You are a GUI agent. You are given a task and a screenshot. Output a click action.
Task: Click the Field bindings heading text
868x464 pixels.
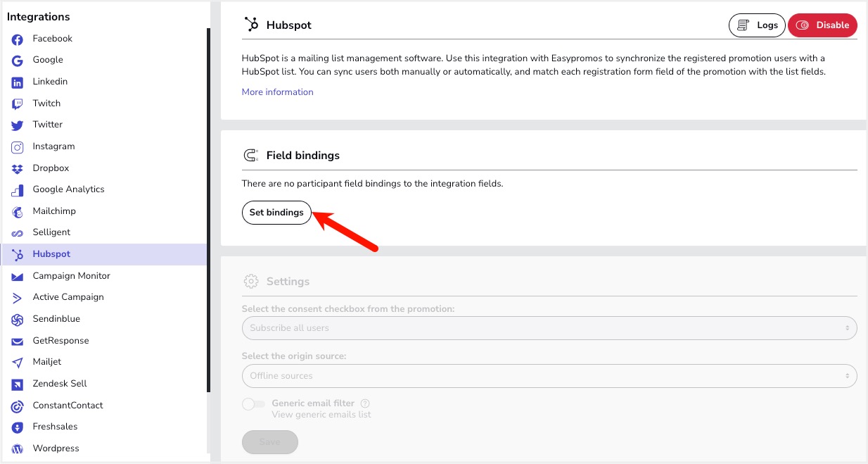click(303, 155)
